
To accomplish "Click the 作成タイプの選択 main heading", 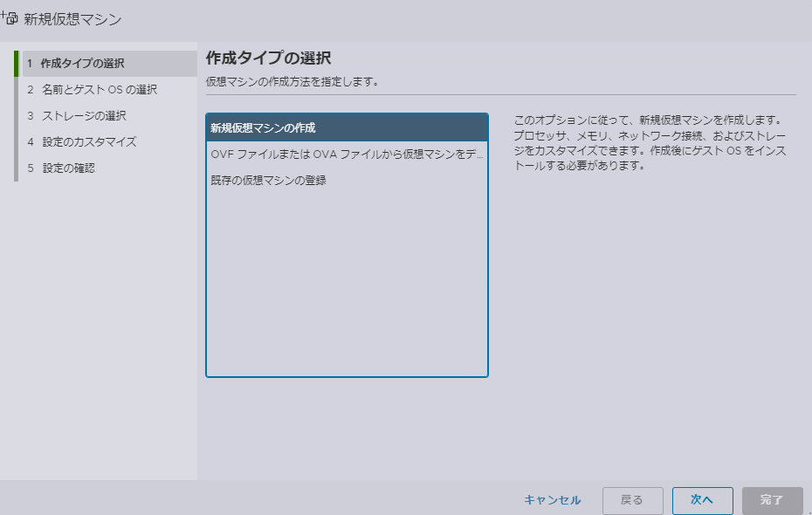I will 268,58.
